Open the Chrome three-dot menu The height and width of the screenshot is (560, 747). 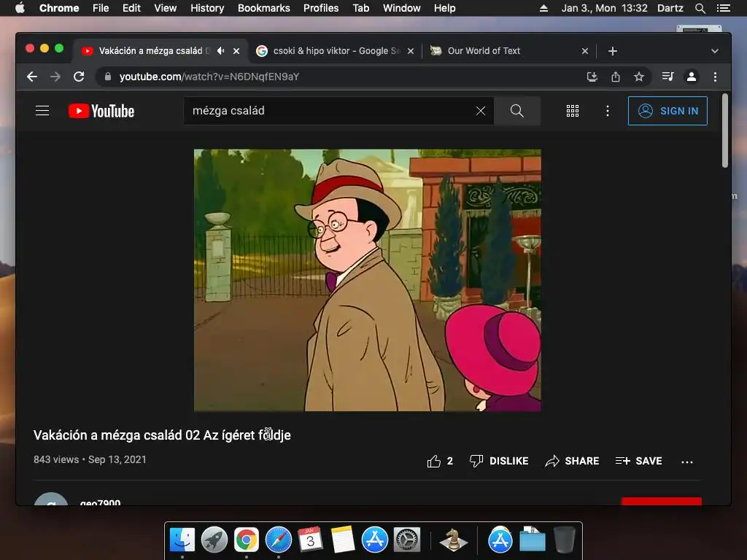click(715, 77)
